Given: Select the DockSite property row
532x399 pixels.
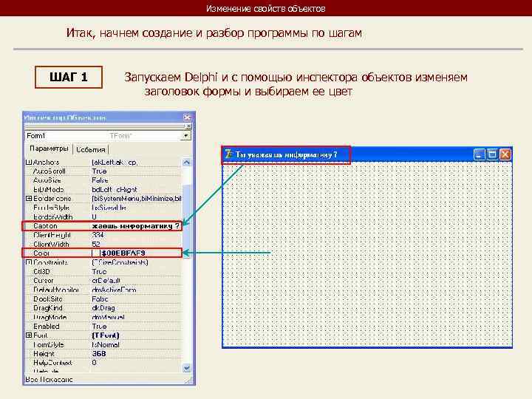Looking at the screenshot, I should (x=103, y=299).
